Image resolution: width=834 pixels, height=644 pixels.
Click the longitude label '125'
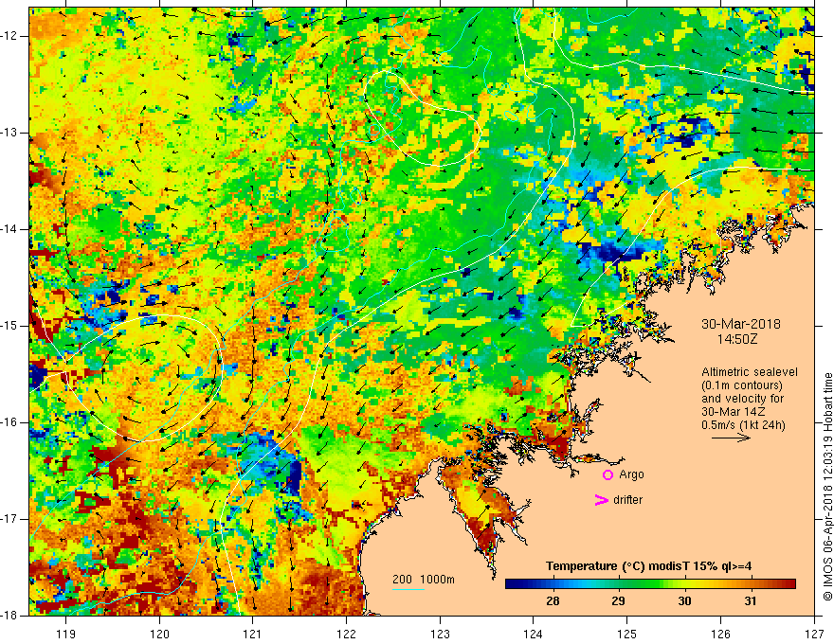pyautogui.click(x=627, y=634)
